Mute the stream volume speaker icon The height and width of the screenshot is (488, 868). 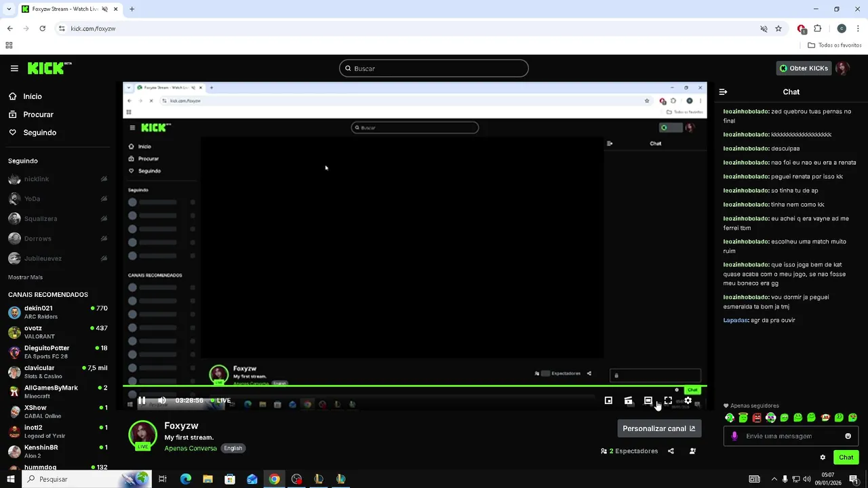tap(162, 401)
